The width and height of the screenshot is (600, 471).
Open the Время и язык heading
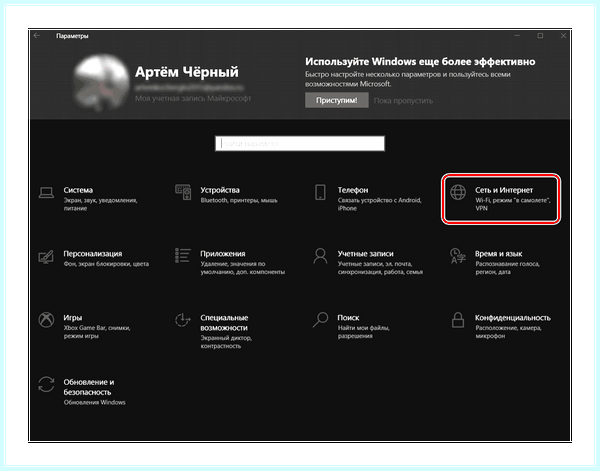click(499, 254)
